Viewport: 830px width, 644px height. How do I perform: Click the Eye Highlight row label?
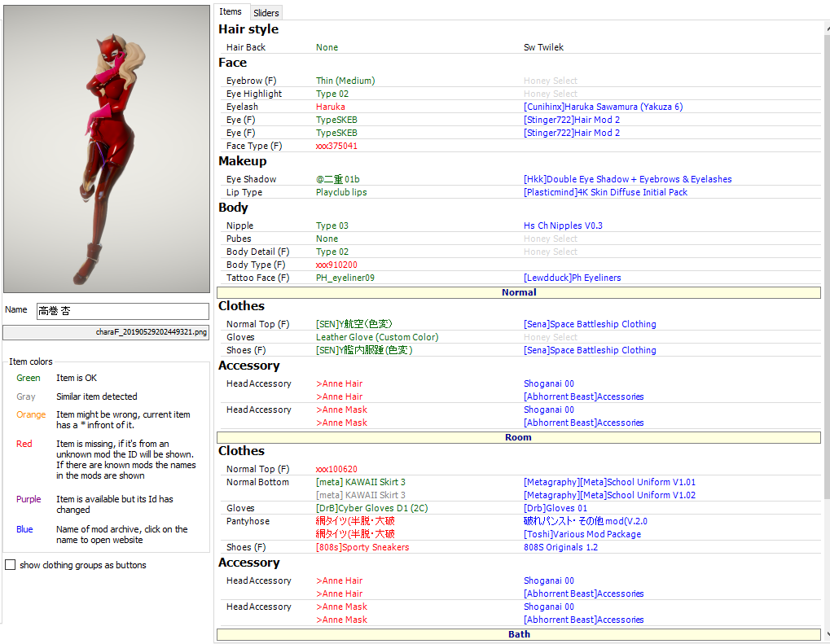pyautogui.click(x=254, y=94)
